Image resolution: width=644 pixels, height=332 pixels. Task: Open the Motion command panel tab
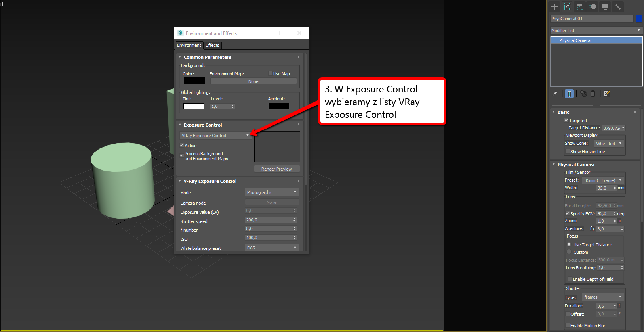click(x=593, y=7)
